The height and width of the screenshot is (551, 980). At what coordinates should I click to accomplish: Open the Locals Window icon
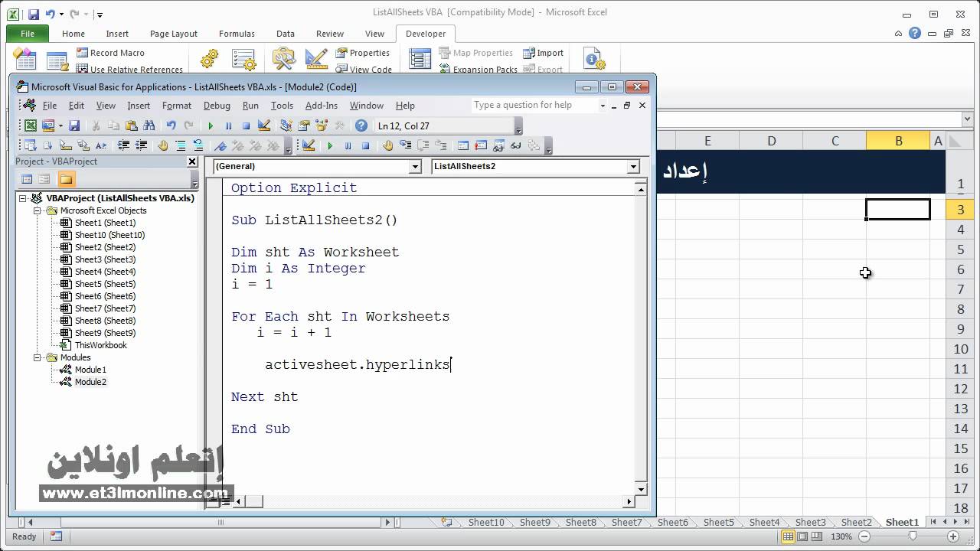click(x=463, y=145)
